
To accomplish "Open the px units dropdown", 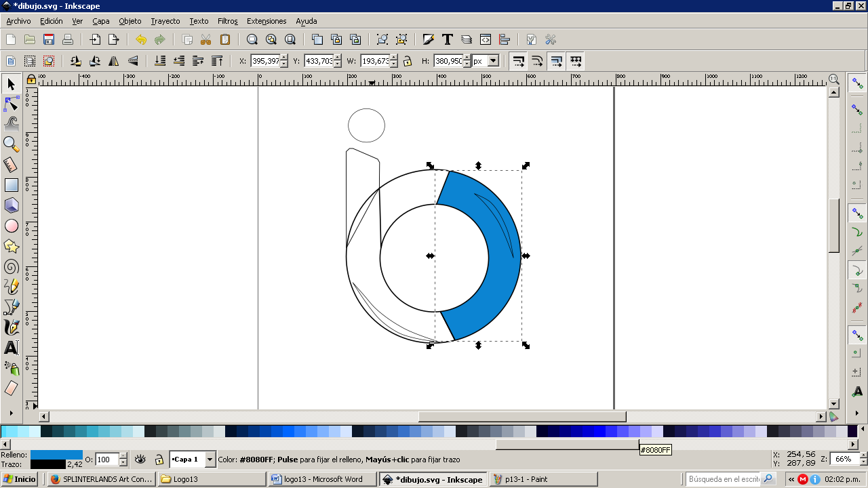I will (493, 61).
